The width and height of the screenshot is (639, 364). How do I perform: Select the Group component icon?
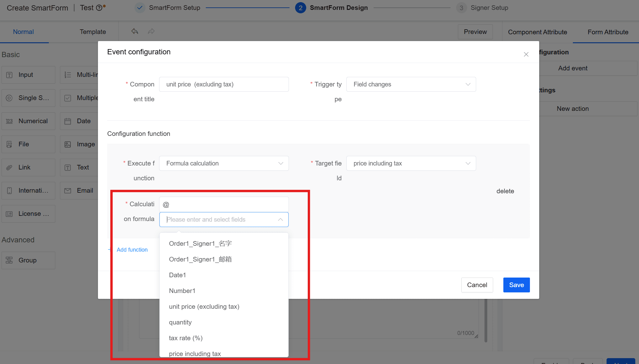click(9, 260)
